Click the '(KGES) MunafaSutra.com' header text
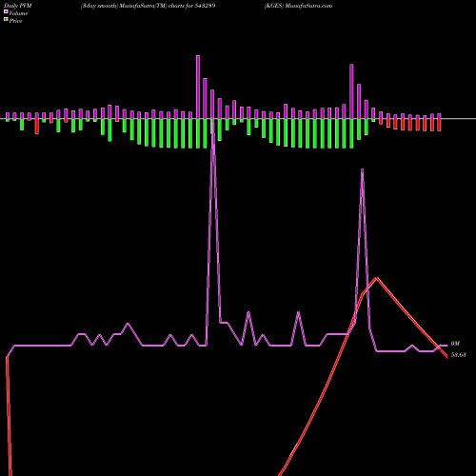Viewport: 476px width, 476px height. [x=298, y=6]
